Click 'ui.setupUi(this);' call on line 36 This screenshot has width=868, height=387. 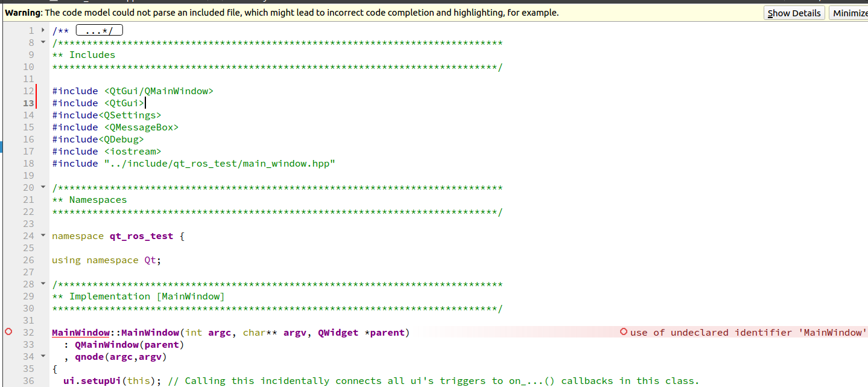pyautogui.click(x=112, y=381)
